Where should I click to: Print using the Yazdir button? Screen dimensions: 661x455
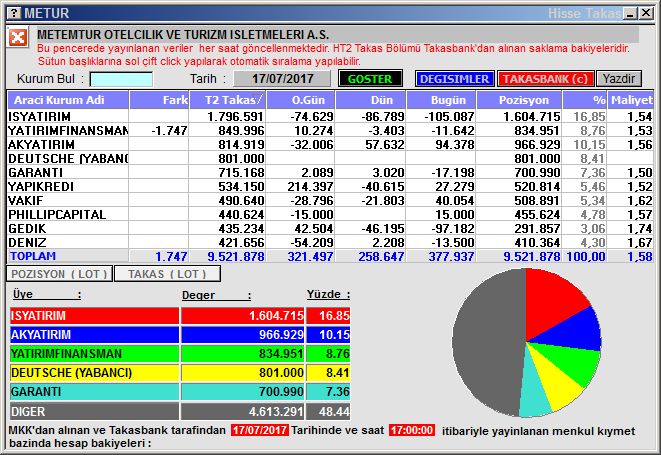pyautogui.click(x=621, y=78)
